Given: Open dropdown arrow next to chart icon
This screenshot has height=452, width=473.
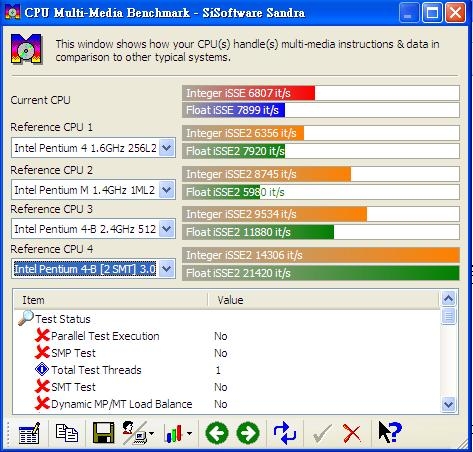Looking at the screenshot, I should coord(189,433).
